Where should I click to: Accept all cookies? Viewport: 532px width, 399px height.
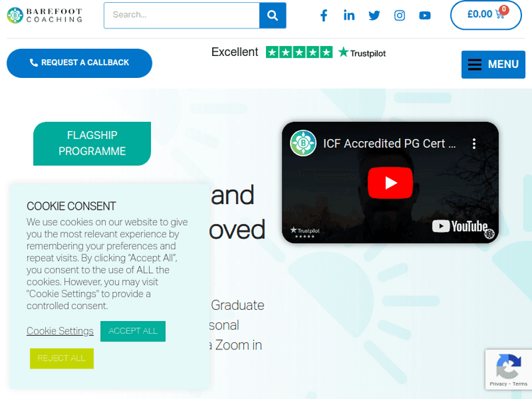click(x=133, y=331)
